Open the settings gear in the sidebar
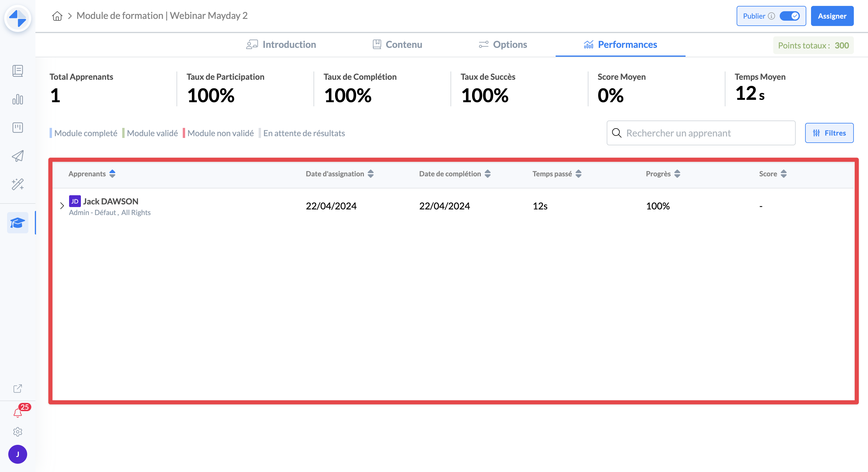Viewport: 868px width, 472px height. (17, 432)
